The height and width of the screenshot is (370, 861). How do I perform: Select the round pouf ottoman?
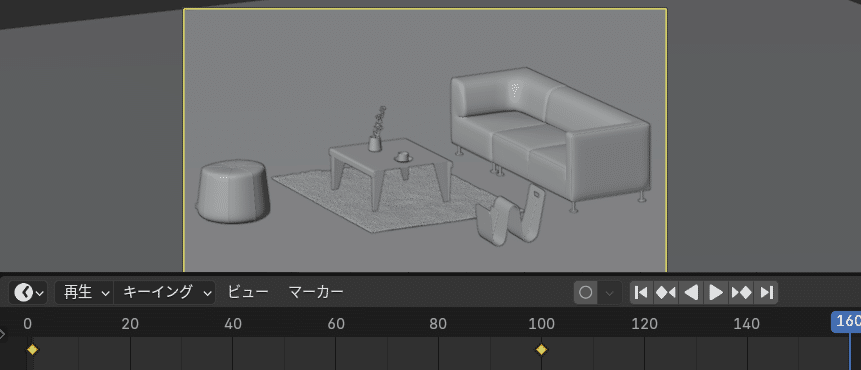click(233, 191)
